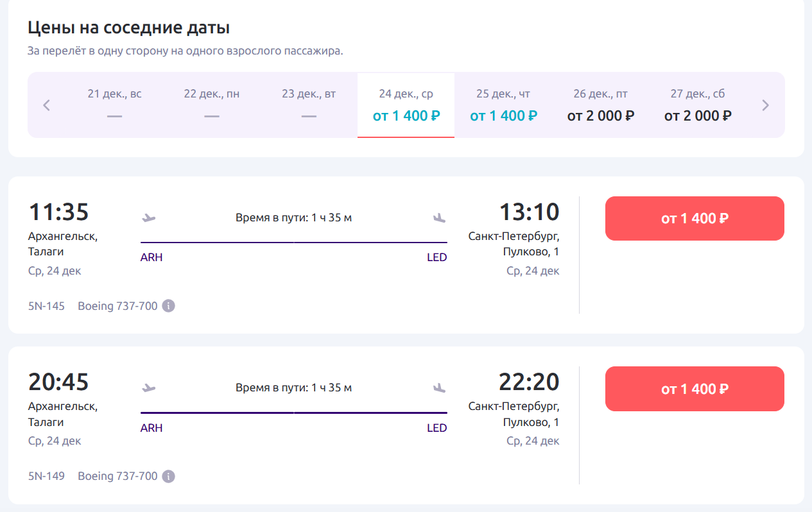Viewport: 812px width, 512px height.
Task: Click flight number 5N-145
Action: [x=46, y=306]
